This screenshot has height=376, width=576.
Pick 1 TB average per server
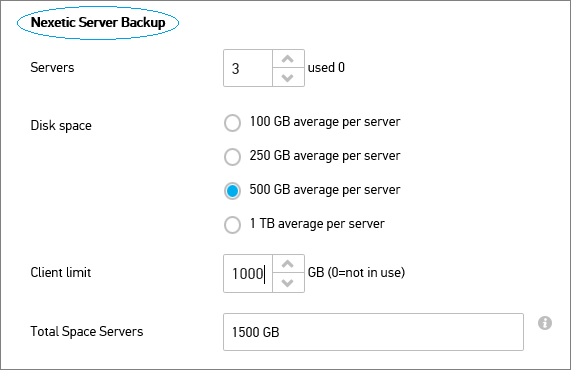click(232, 225)
